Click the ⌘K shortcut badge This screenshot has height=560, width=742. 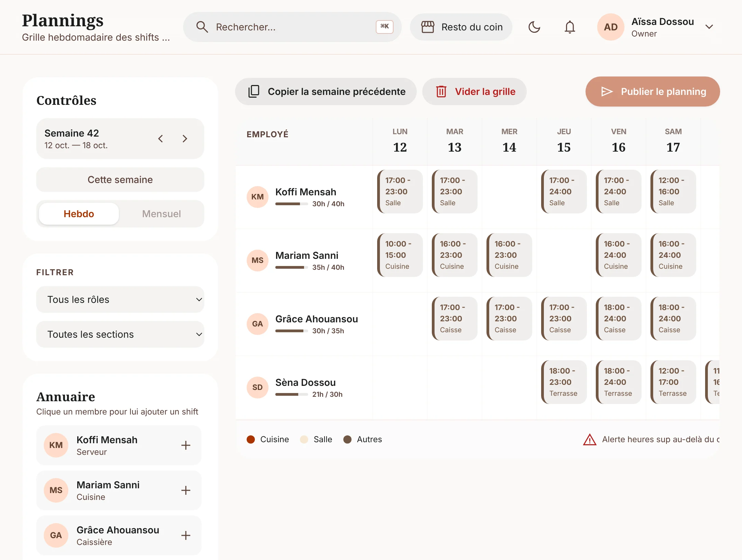[x=385, y=27]
